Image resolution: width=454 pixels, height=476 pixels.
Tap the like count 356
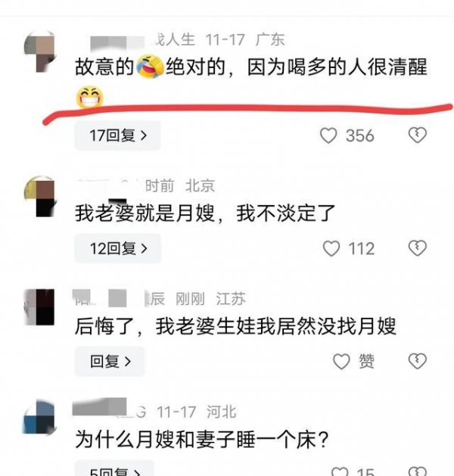coord(360,135)
